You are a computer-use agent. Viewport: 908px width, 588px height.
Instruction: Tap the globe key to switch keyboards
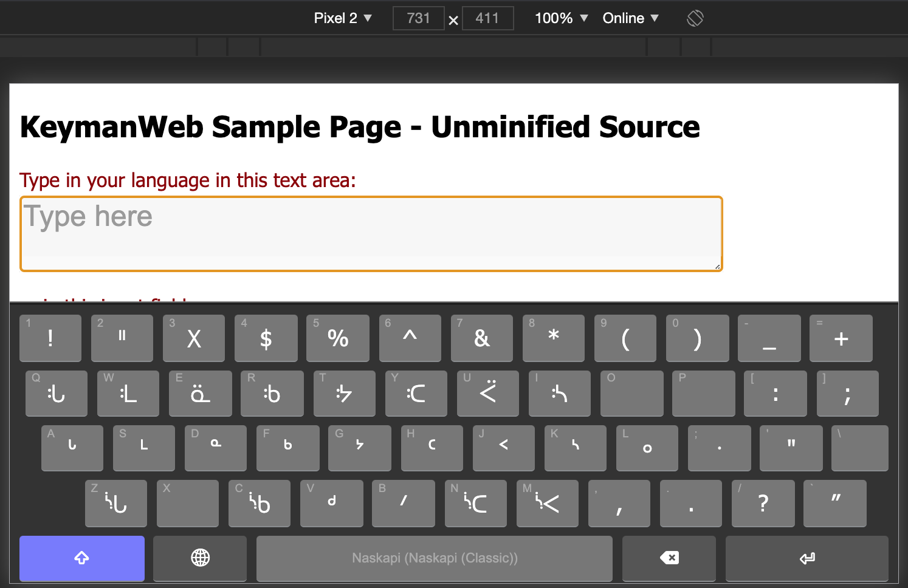click(199, 558)
